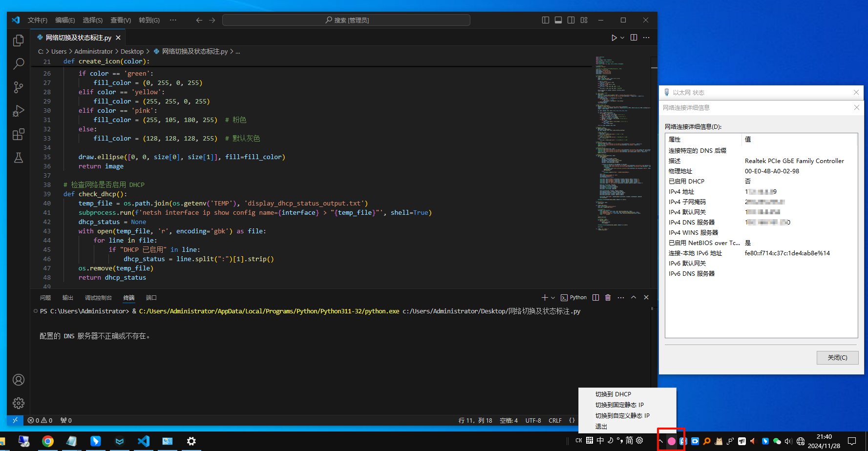Open Source Control in the activity bar

(x=19, y=87)
